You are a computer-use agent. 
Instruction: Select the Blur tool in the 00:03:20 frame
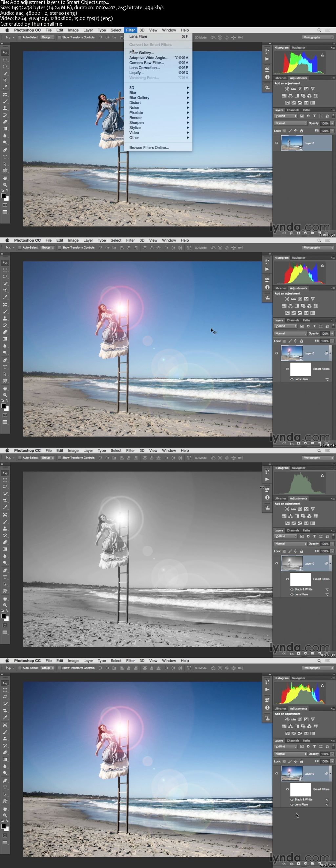click(x=5, y=766)
